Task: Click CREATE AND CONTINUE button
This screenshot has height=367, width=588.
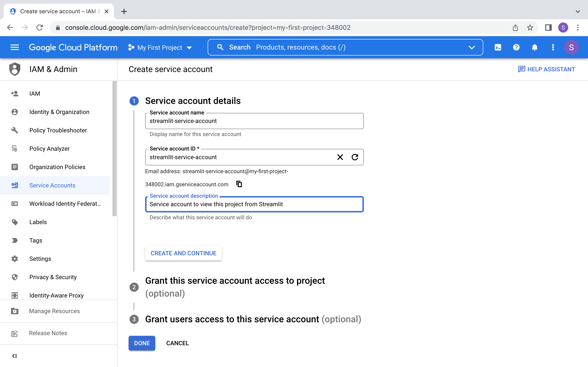Action: (183, 253)
